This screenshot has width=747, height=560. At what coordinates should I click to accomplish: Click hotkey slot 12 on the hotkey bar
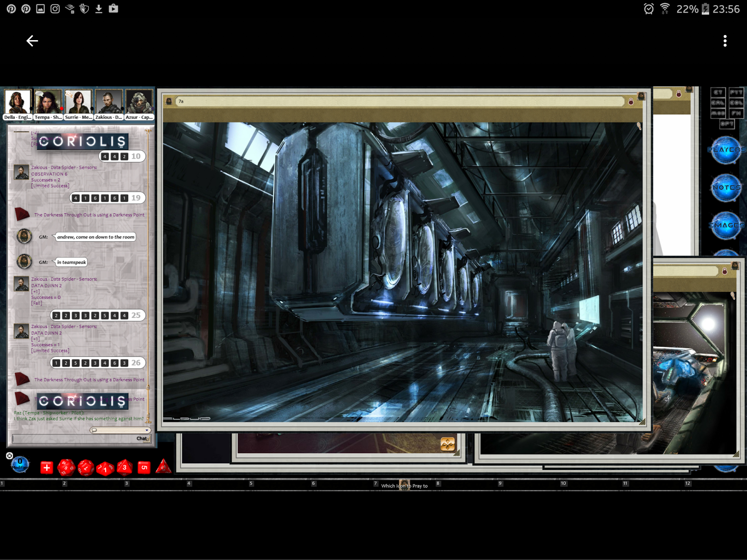pos(715,485)
